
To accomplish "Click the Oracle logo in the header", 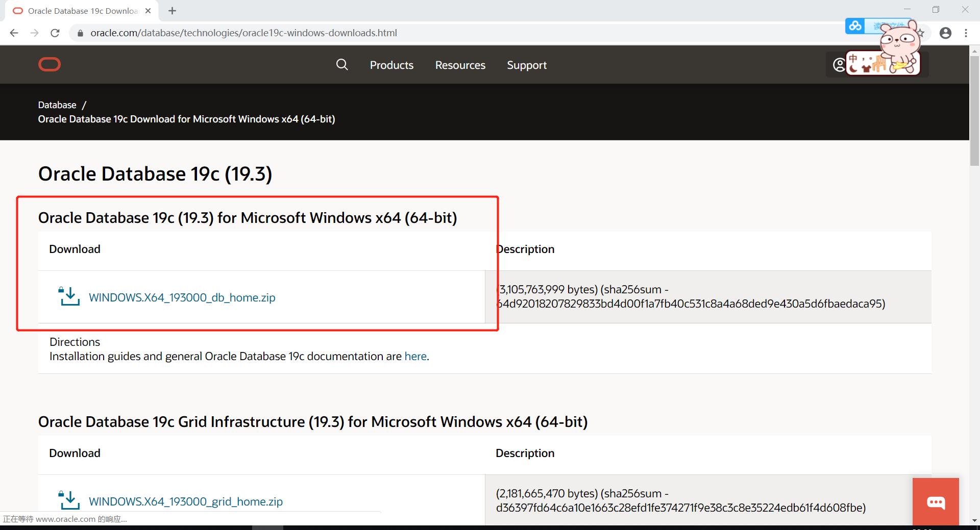I will pyautogui.click(x=50, y=64).
